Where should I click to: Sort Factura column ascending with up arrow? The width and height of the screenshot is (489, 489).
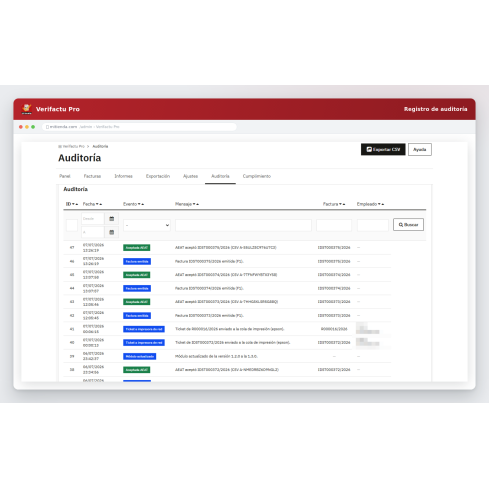tap(344, 204)
